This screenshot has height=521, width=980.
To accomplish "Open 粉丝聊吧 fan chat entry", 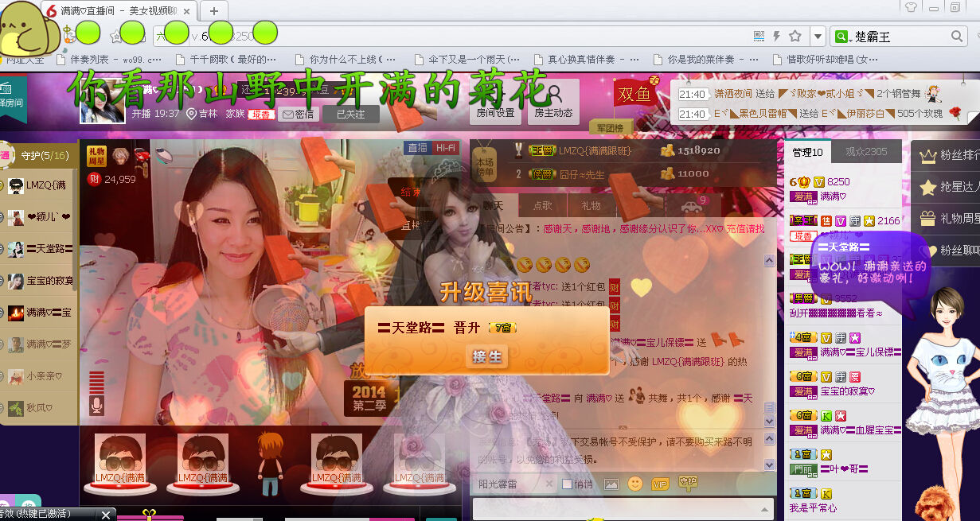I will 947,250.
